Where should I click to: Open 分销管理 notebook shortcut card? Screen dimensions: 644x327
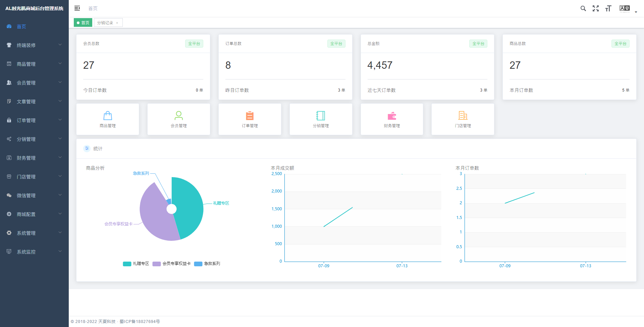point(321,119)
